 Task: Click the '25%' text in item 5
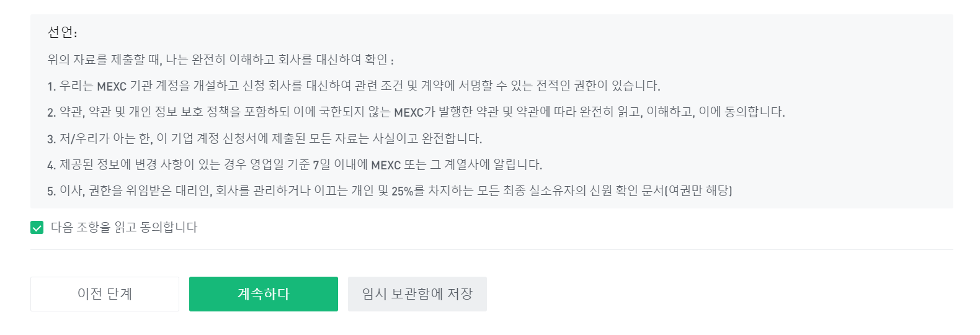coord(402,192)
